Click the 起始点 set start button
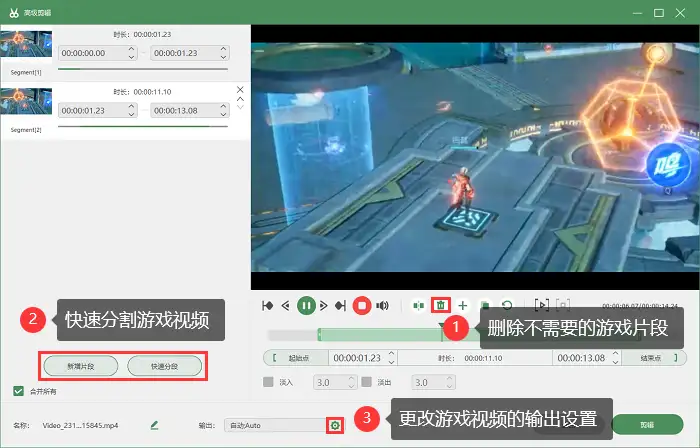This screenshot has width=700, height=448. pos(296,358)
